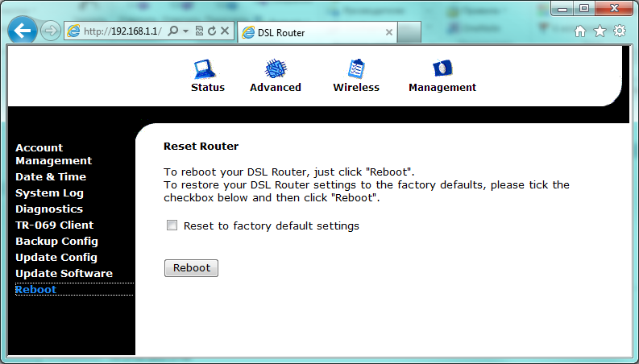Open the Status section icon

(x=207, y=69)
